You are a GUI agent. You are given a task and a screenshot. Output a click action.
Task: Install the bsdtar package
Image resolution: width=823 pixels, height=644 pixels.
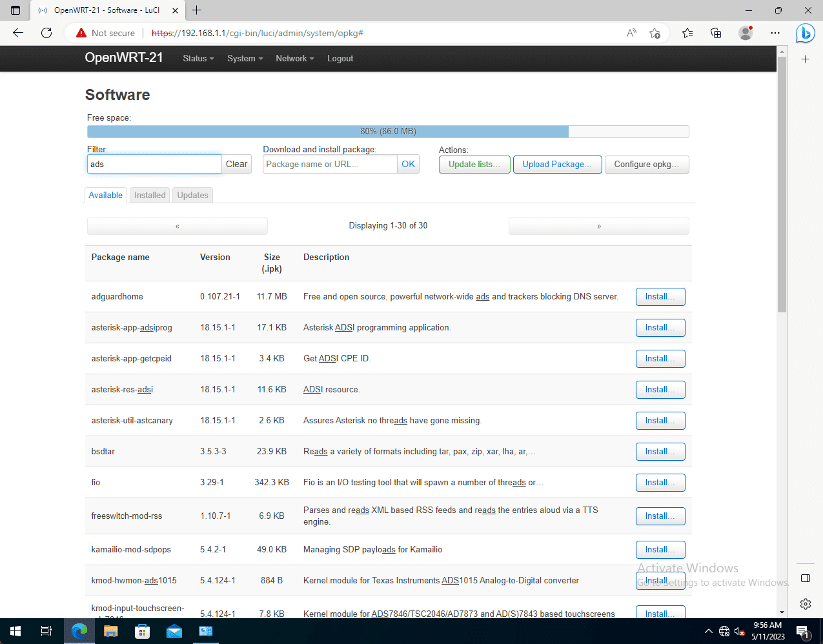point(660,452)
